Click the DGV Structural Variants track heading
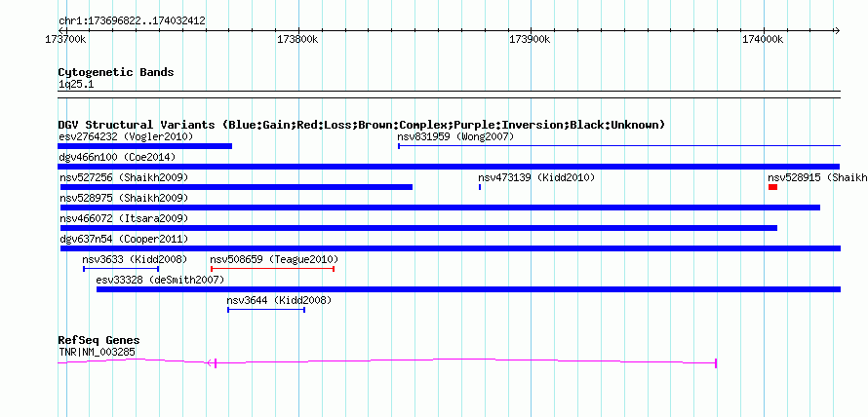Image resolution: width=868 pixels, height=417 pixels. [362, 125]
